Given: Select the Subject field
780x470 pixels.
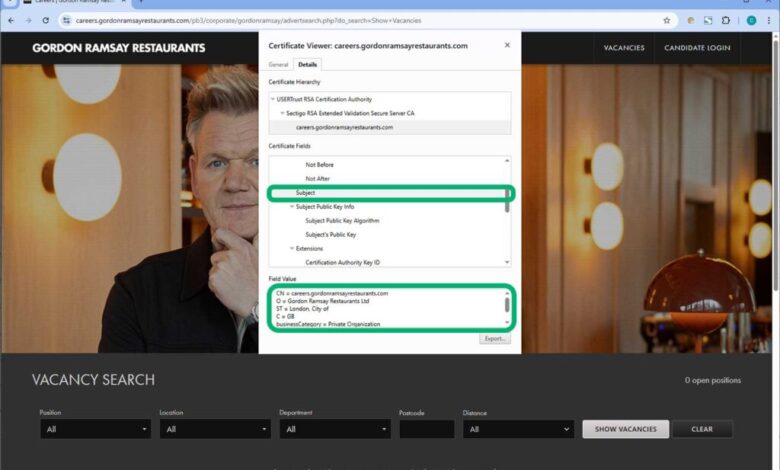Looking at the screenshot, I should pos(305,192).
